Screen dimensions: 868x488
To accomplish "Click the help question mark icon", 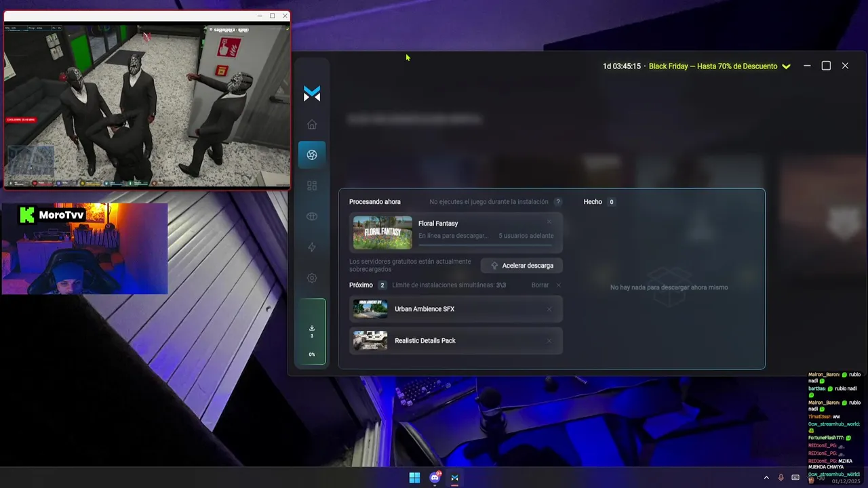I will (x=558, y=202).
